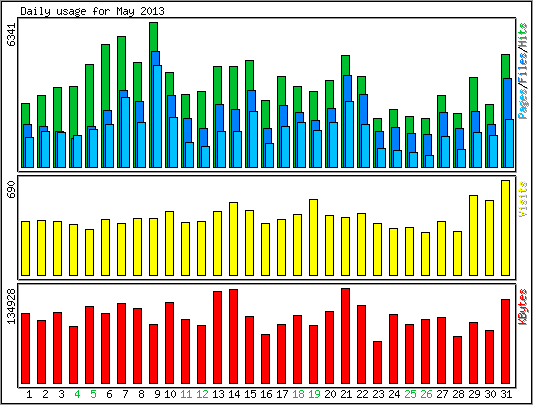Click day label '16' on the x-axis
The image size is (533, 405).
pos(266,394)
